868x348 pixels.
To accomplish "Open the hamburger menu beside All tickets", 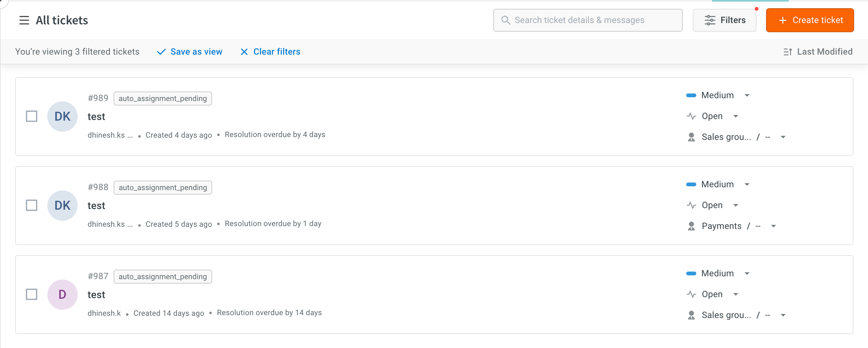I will (24, 20).
